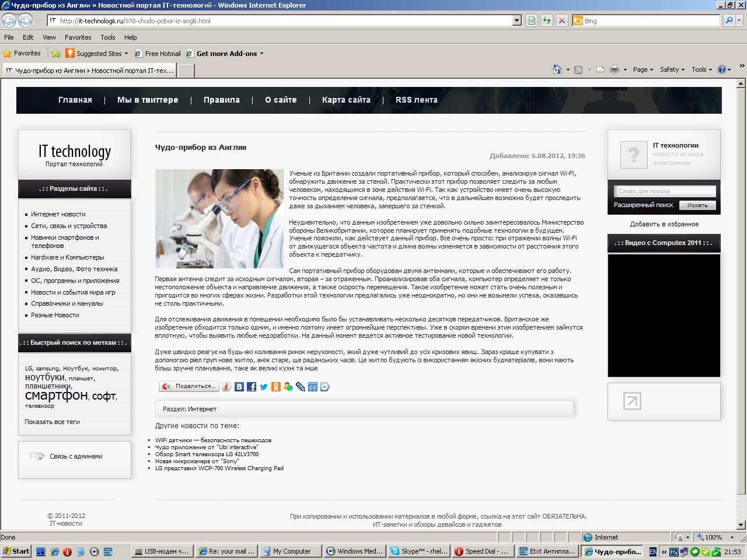Open the zoom level 100% dropdown
Screen dimensions: 747x560
(x=734, y=537)
